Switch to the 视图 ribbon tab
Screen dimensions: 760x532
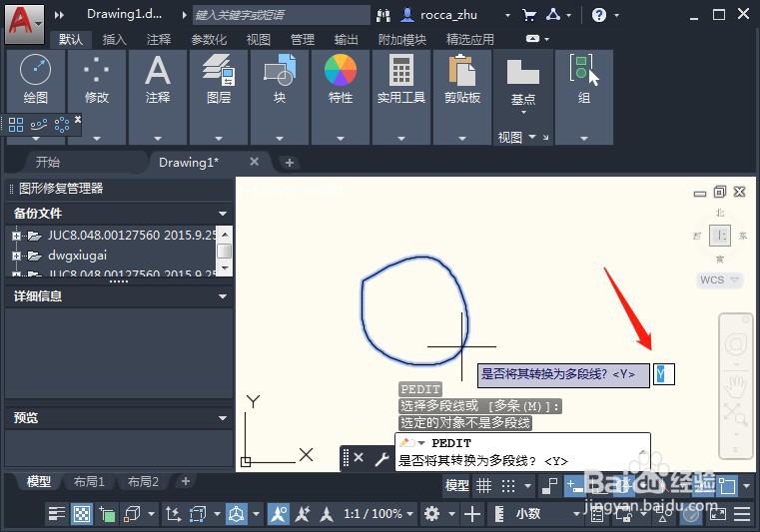tap(259, 39)
